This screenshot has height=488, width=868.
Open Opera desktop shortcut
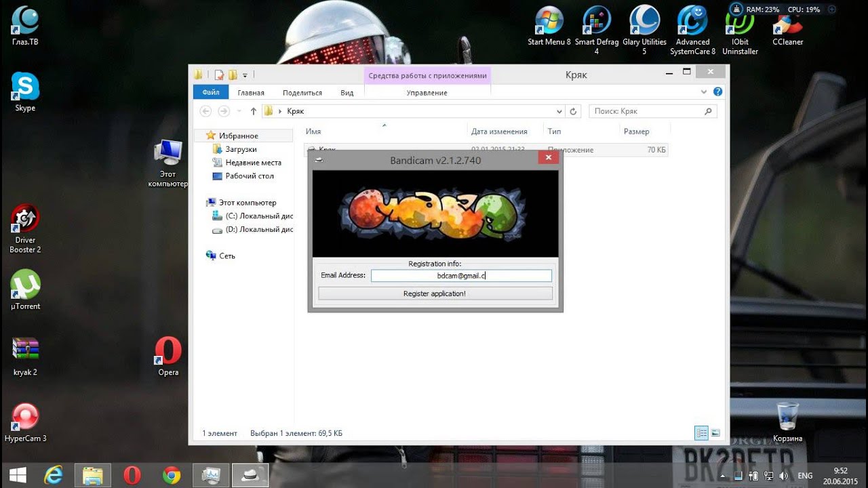tap(168, 357)
